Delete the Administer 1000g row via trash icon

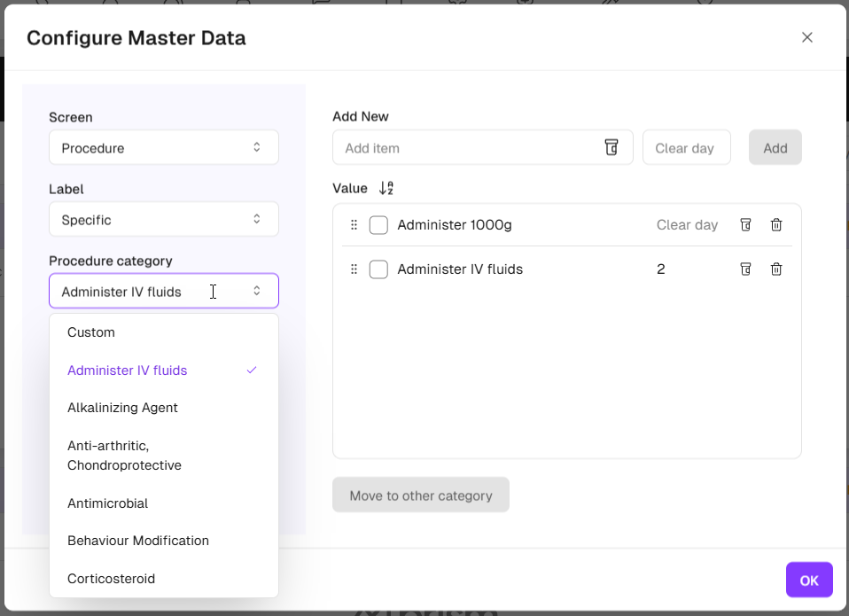coord(776,225)
